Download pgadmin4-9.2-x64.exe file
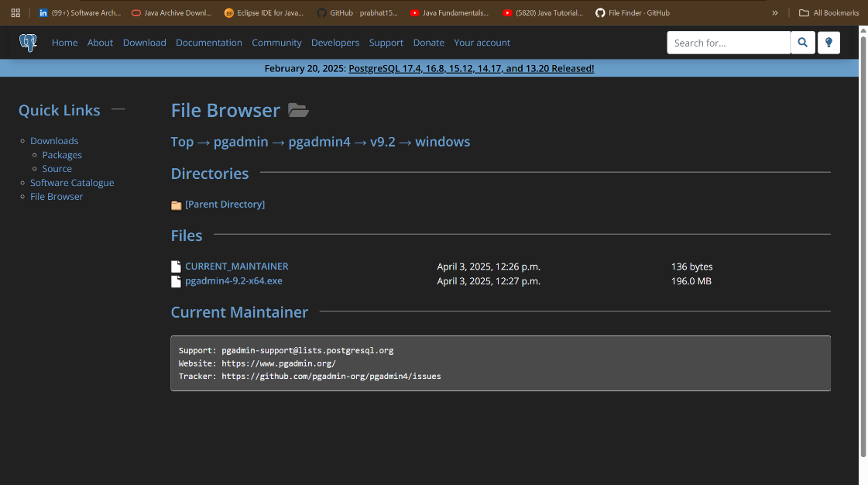868x485 pixels. pyautogui.click(x=234, y=280)
